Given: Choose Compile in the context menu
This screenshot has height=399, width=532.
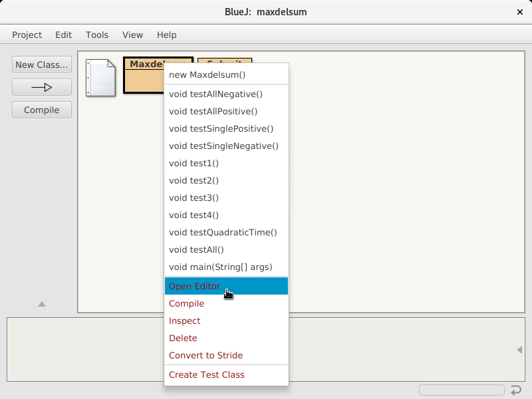Looking at the screenshot, I should (x=226, y=303).
